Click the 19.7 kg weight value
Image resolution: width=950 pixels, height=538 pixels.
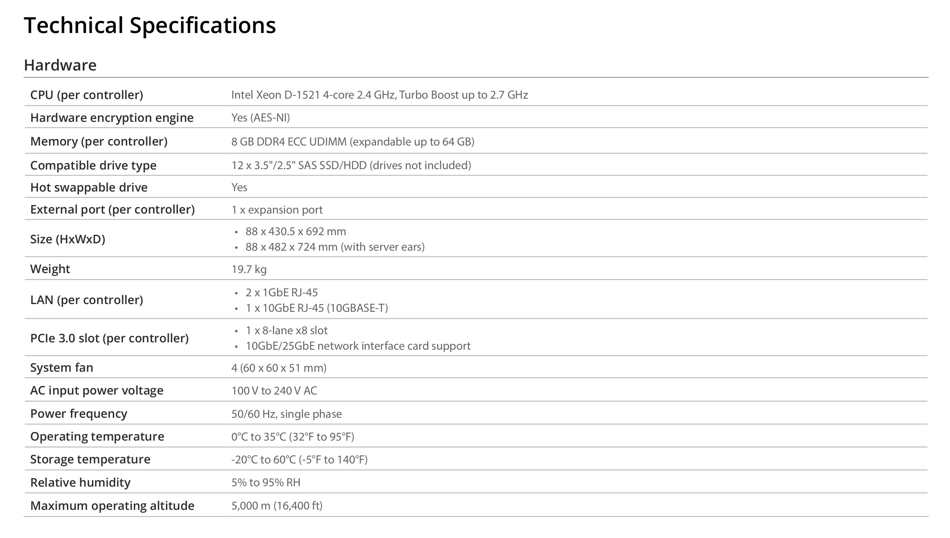(249, 269)
